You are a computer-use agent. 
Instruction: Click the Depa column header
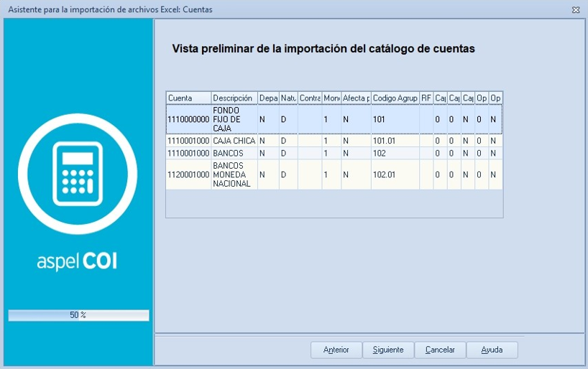[268, 98]
